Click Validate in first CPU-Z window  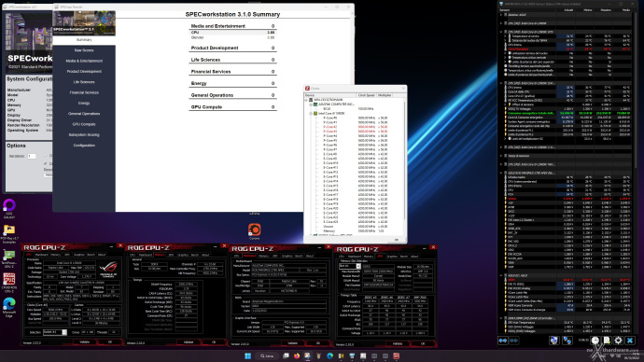85,341
